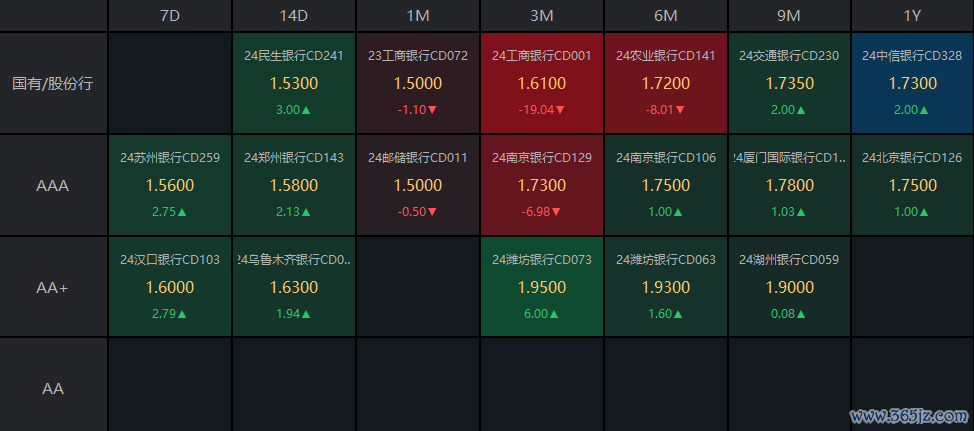Select the 24北京银行CD126 cell
Viewport: 974px width, 431px height.
pyautogui.click(x=912, y=185)
